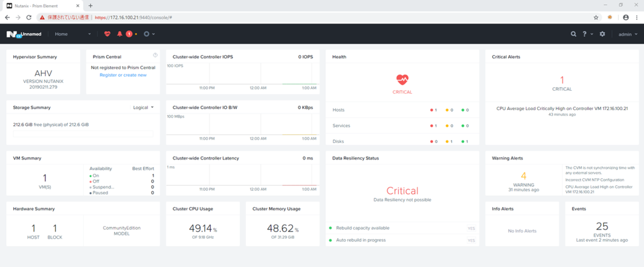
Task: Click the not-secure warning icon in address bar
Action: (43, 17)
